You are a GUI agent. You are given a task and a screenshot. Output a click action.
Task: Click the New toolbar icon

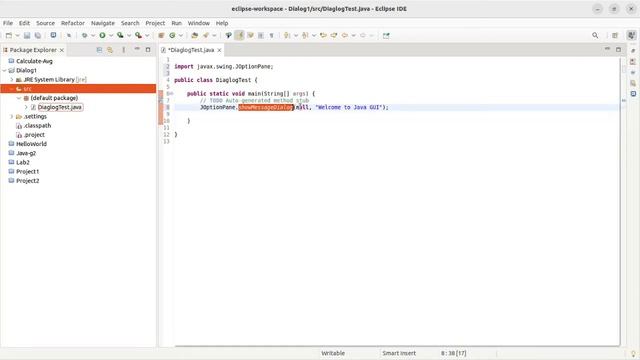tap(9, 36)
